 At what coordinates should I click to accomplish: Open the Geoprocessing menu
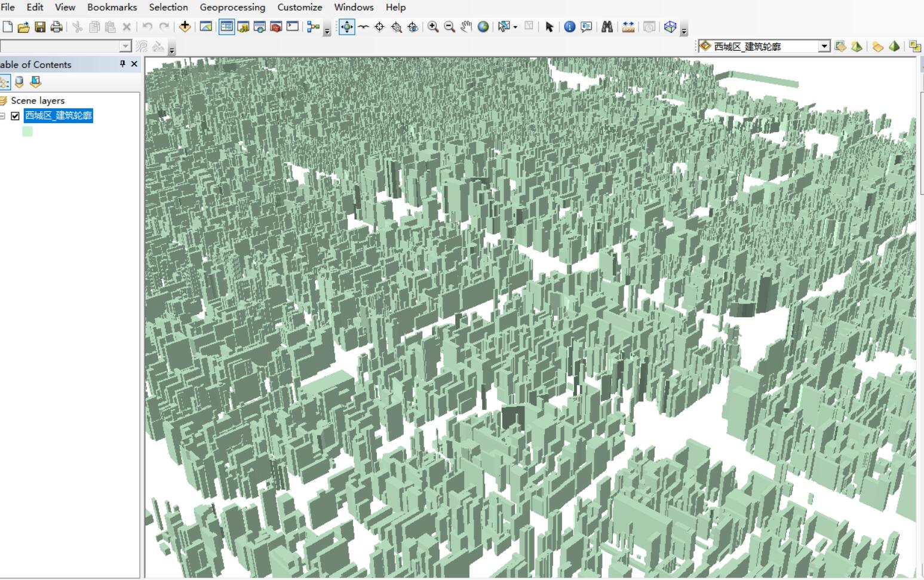click(232, 7)
